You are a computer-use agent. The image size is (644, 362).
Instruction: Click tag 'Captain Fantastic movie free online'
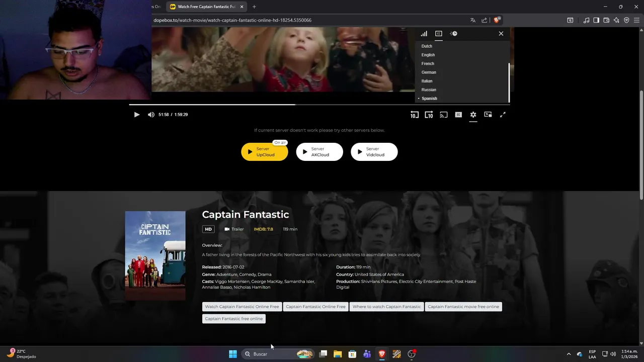point(463,307)
